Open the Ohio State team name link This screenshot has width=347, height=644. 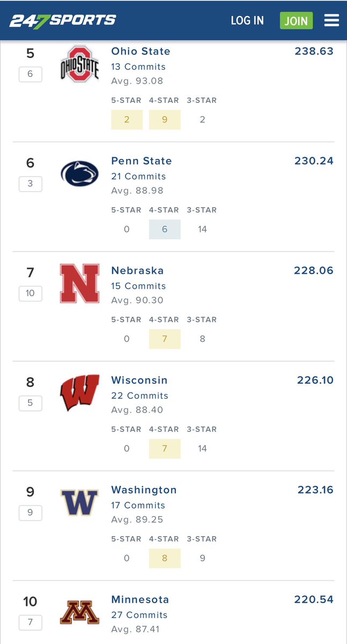[141, 52]
